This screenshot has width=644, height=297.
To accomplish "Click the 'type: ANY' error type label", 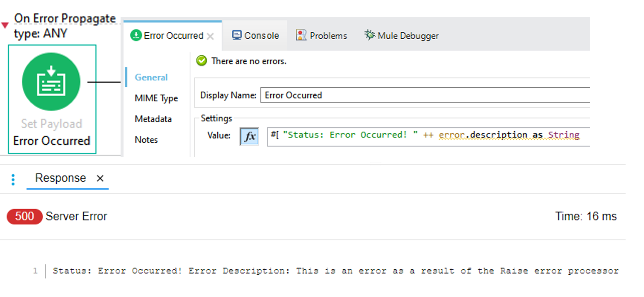I will (x=40, y=34).
